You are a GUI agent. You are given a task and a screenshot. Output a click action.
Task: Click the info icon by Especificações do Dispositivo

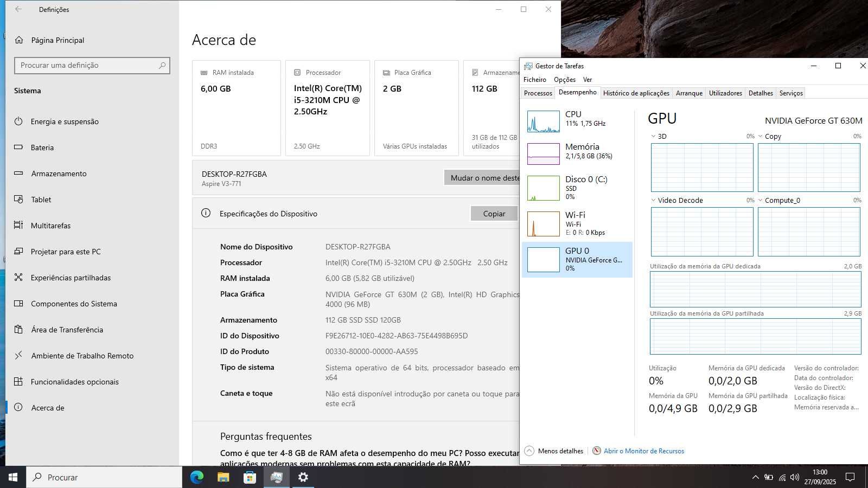tap(206, 213)
